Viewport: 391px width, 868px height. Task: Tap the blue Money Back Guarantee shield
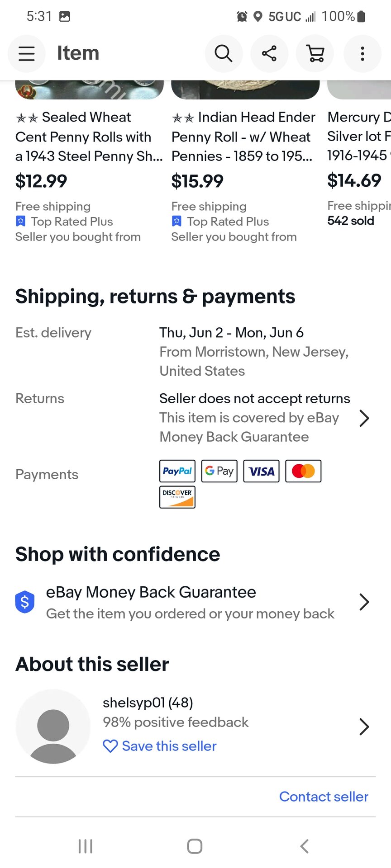tap(25, 602)
